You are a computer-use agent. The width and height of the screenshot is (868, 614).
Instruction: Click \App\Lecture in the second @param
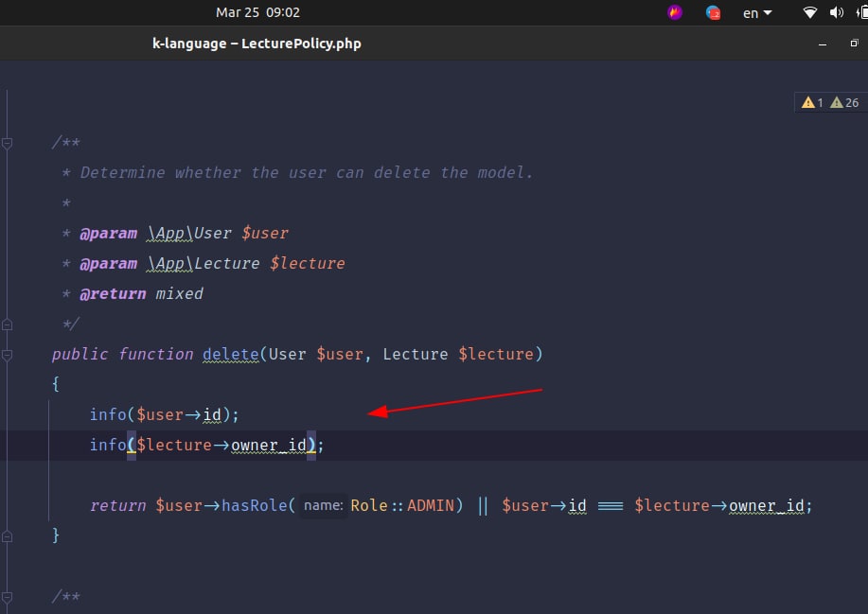point(204,263)
